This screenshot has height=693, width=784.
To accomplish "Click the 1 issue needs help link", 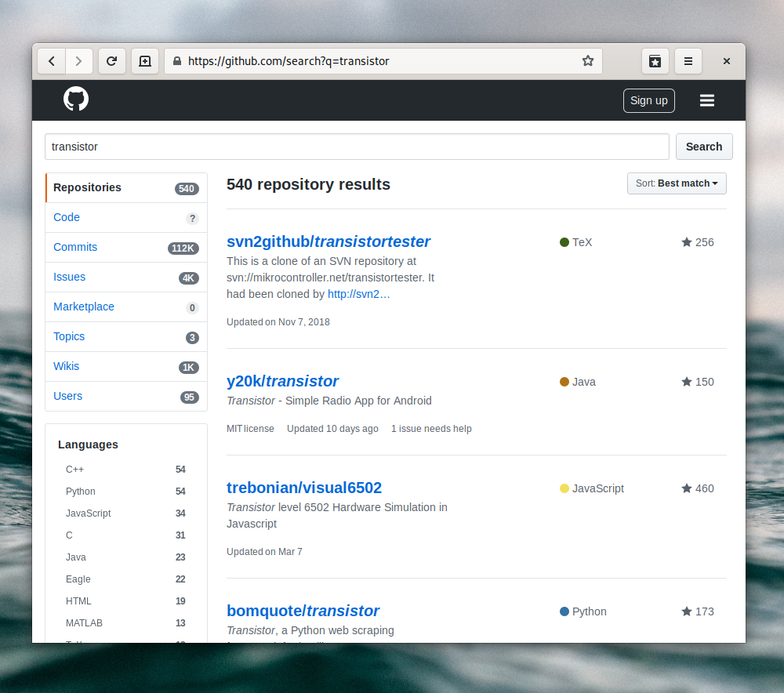I will tap(431, 429).
